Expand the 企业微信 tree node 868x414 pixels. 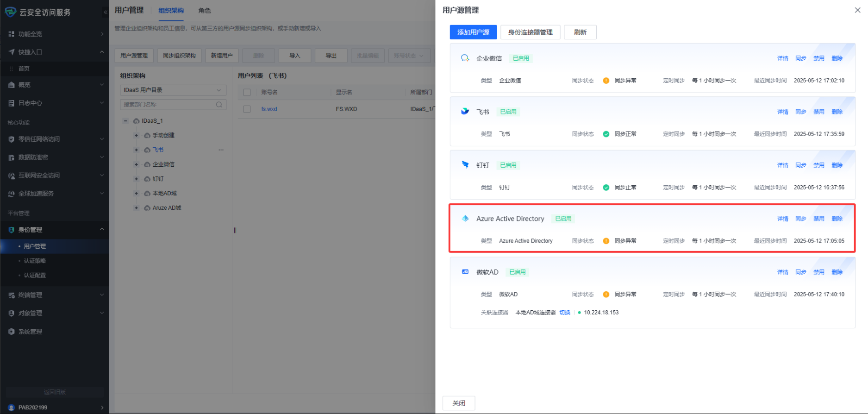click(136, 164)
